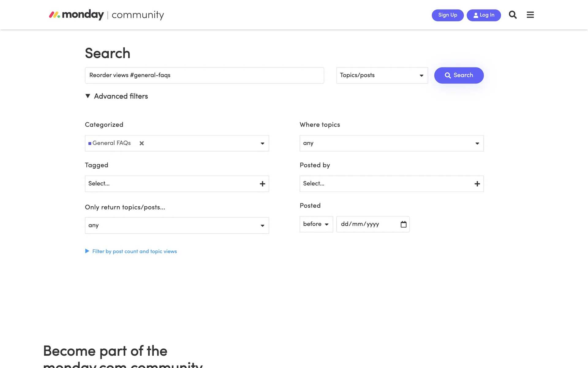Screen dimensions: 588x368
Task: Open the Where topics dropdown
Action: tap(391, 143)
